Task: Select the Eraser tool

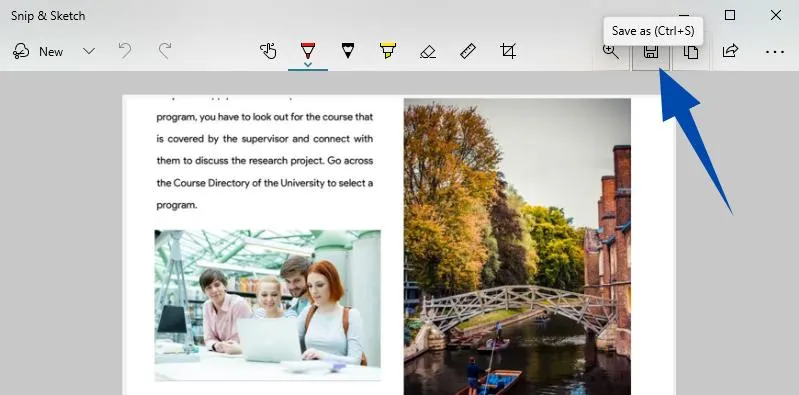Action: (x=428, y=51)
